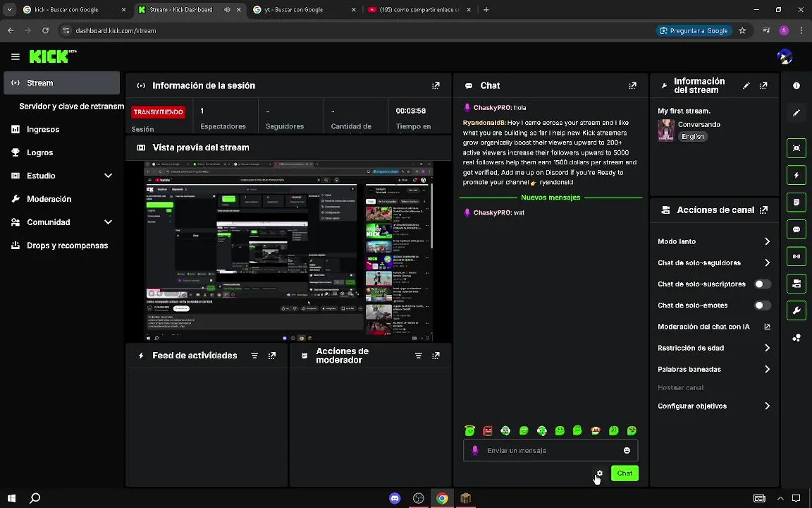Pop out the Feed de actividades panel

coord(272,356)
